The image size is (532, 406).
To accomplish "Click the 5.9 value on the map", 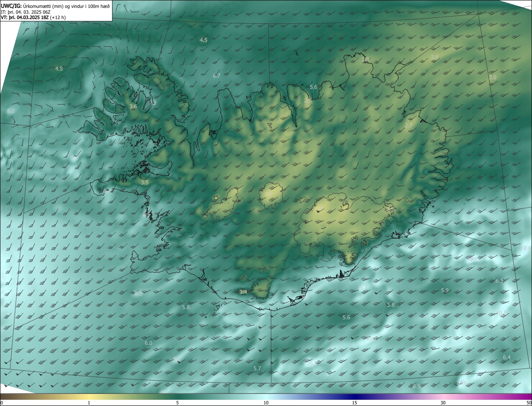I will (x=445, y=291).
